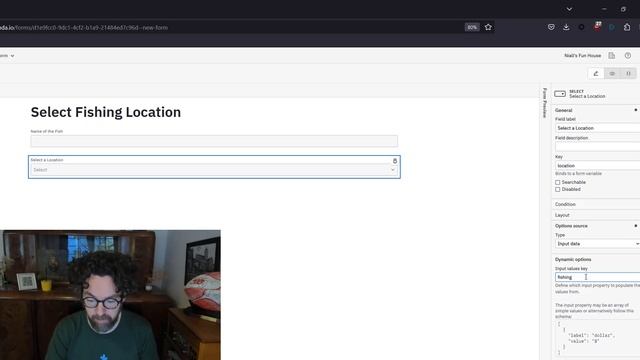The image size is (640, 360).
Task: Delete the Select a Location field via trash icon
Action: point(395,161)
